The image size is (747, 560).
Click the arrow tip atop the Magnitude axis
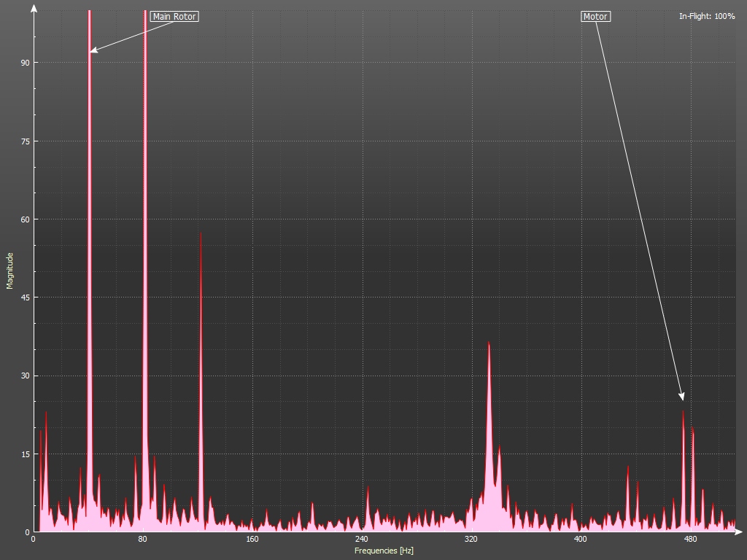(34, 8)
